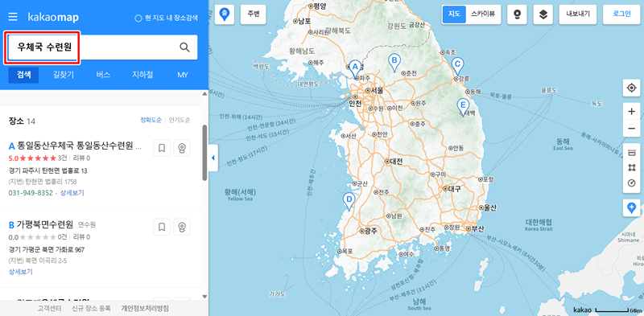Sort results by 인기도순
This screenshot has height=316, width=644.
tap(180, 121)
